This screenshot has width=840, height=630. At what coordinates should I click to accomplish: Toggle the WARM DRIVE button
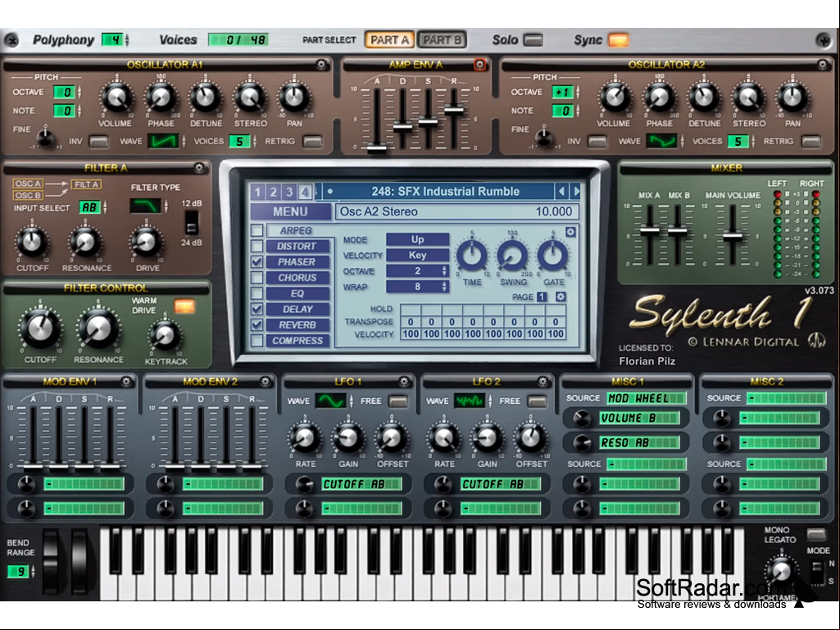point(184,306)
